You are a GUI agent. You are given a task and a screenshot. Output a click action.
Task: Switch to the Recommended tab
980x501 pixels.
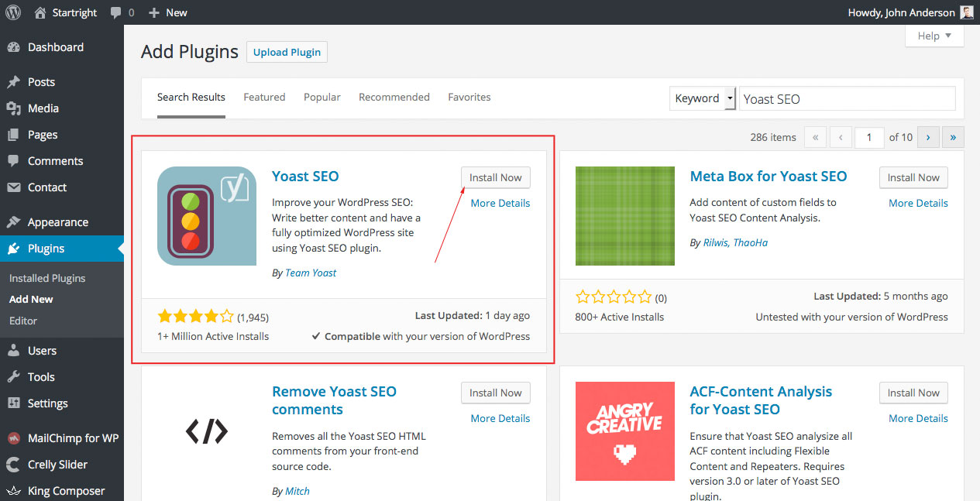pyautogui.click(x=394, y=98)
